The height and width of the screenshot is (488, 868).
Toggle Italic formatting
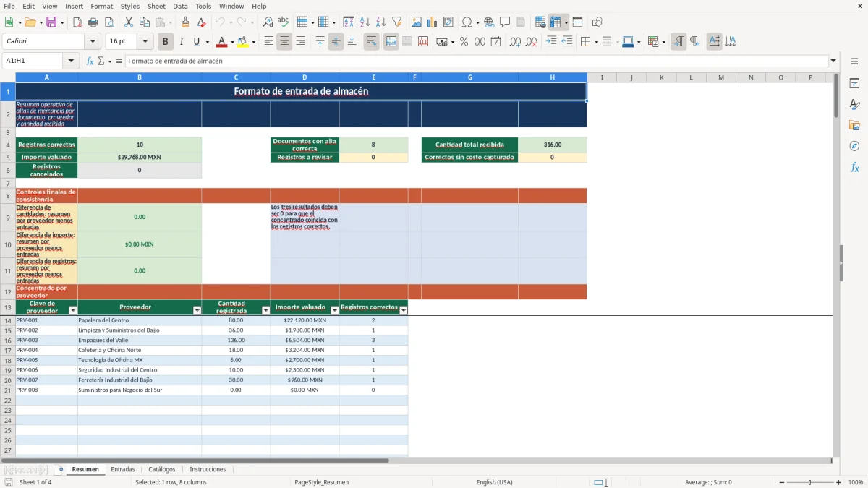click(182, 42)
